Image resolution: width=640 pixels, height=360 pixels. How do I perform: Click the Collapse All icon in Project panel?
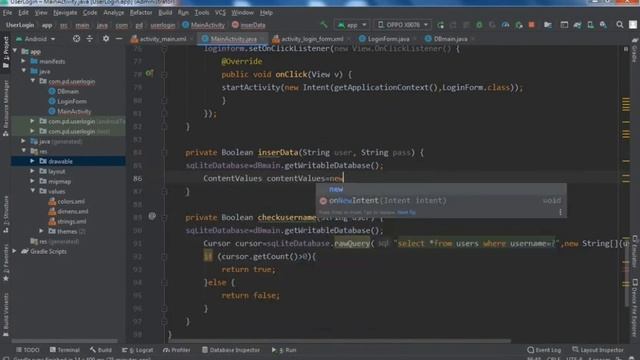click(89, 39)
